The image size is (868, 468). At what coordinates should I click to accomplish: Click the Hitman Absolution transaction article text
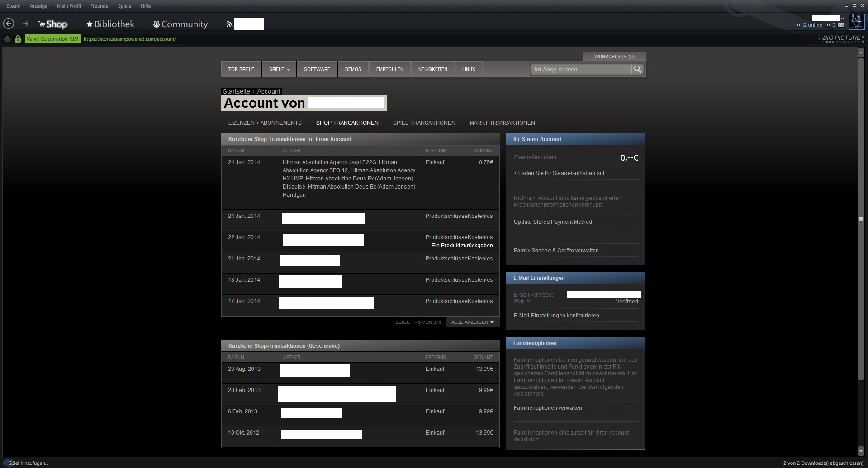pyautogui.click(x=349, y=179)
